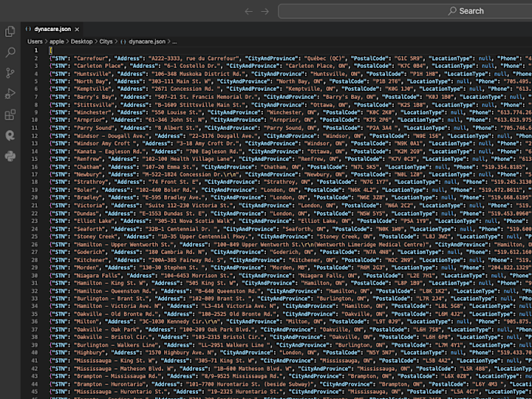Click "Brampton - Hurontario" STN value
This screenshot has width=532, height=399.
tap(110, 383)
